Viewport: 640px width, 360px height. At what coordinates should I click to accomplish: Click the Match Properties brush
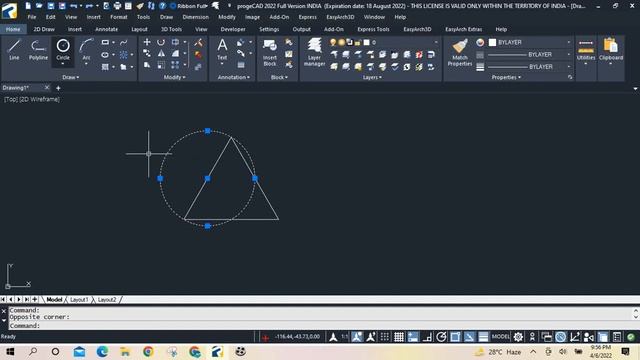(460, 52)
